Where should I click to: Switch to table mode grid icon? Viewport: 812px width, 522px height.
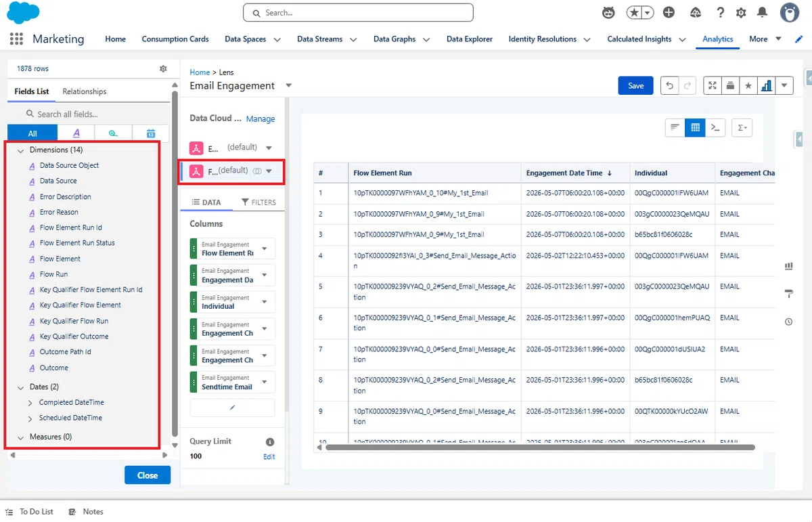[695, 127]
